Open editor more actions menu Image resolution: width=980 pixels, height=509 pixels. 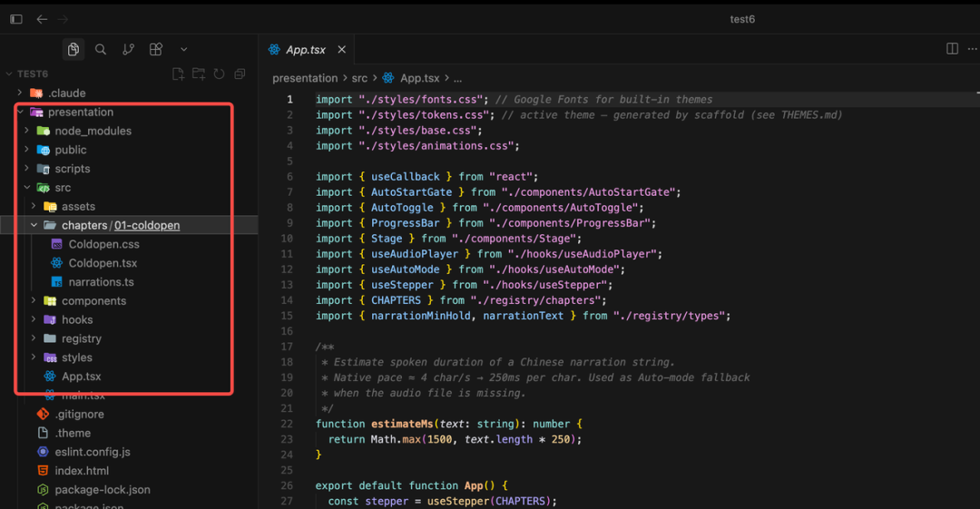click(x=973, y=49)
